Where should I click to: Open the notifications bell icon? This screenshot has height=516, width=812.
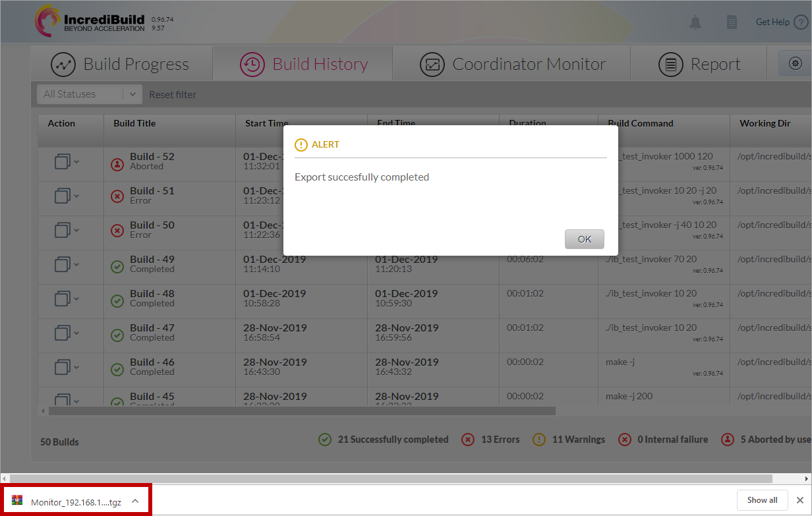pyautogui.click(x=695, y=22)
